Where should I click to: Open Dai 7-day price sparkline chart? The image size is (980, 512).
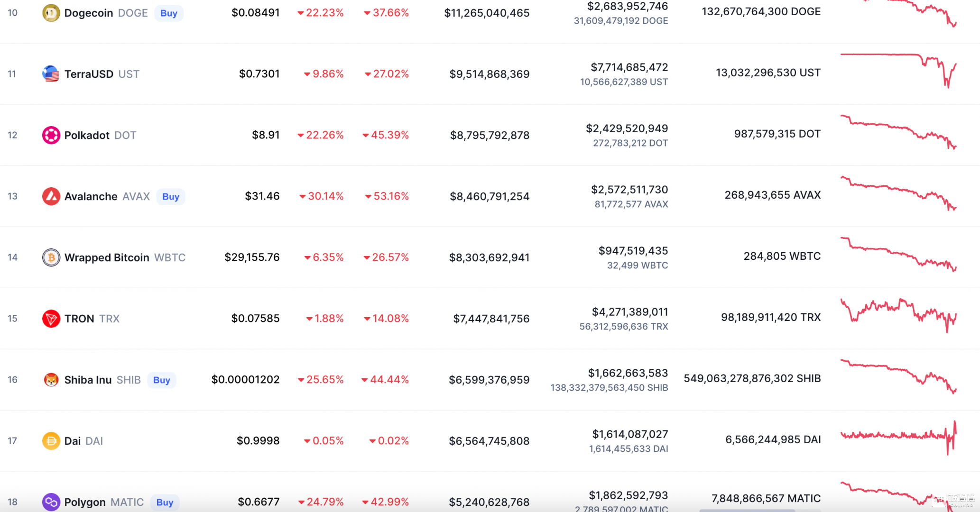pyautogui.click(x=898, y=437)
